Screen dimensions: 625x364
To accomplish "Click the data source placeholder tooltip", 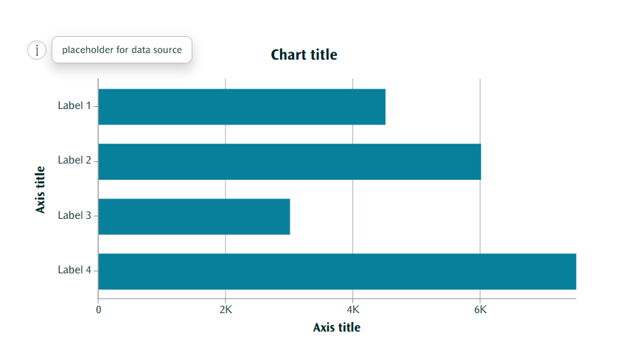I will (122, 50).
